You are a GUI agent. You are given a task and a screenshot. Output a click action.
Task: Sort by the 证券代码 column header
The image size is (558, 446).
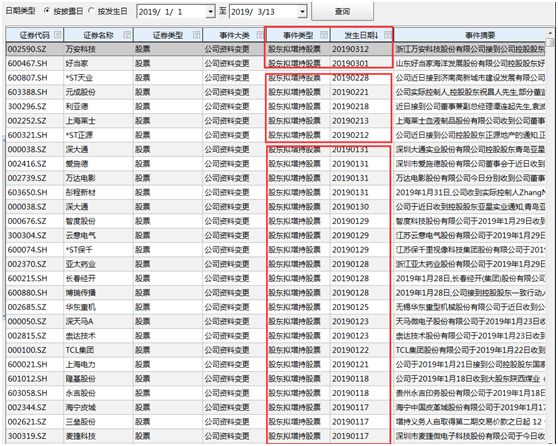tap(35, 35)
